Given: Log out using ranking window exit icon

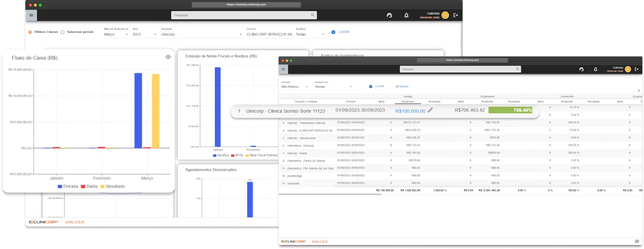Looking at the screenshot, I should 636,69.
